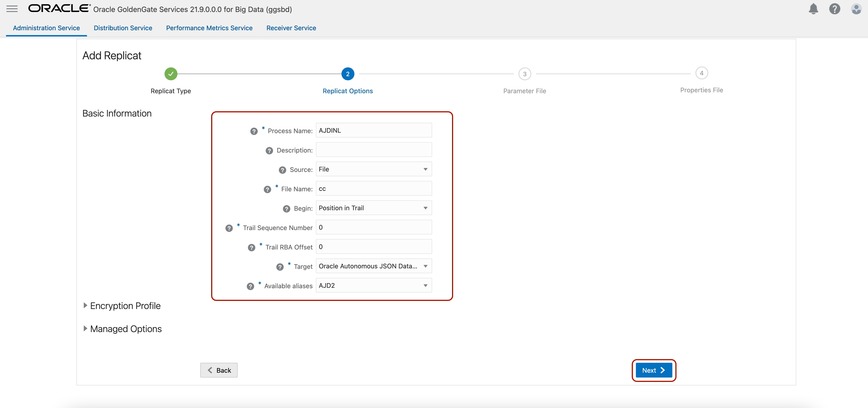The height and width of the screenshot is (408, 868).
Task: Open the Source dropdown showing File
Action: click(x=373, y=169)
